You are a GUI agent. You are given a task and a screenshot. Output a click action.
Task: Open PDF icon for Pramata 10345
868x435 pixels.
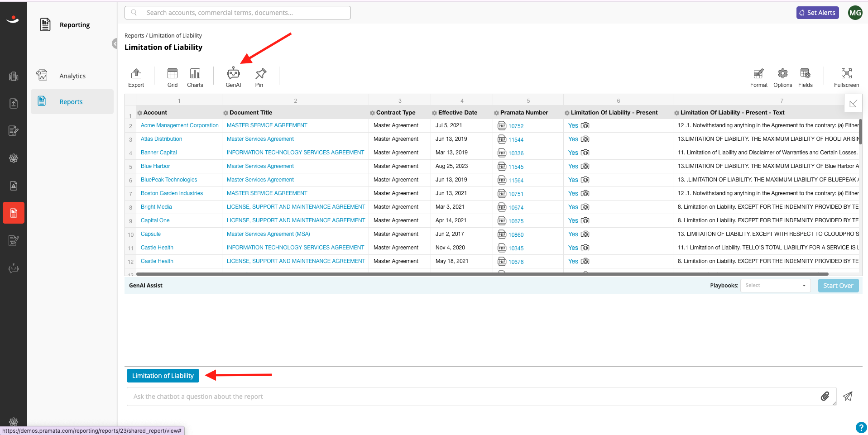[x=502, y=248]
